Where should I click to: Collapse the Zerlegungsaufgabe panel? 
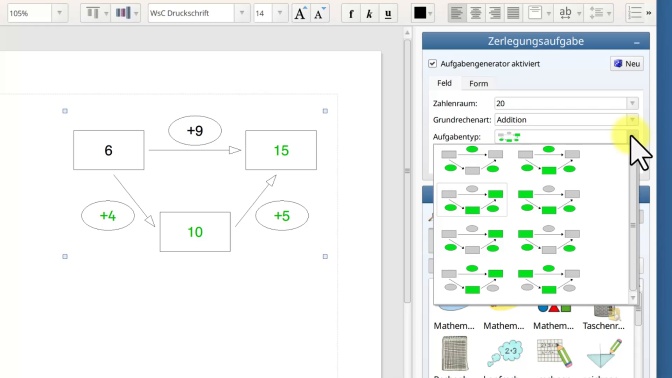[x=636, y=42]
